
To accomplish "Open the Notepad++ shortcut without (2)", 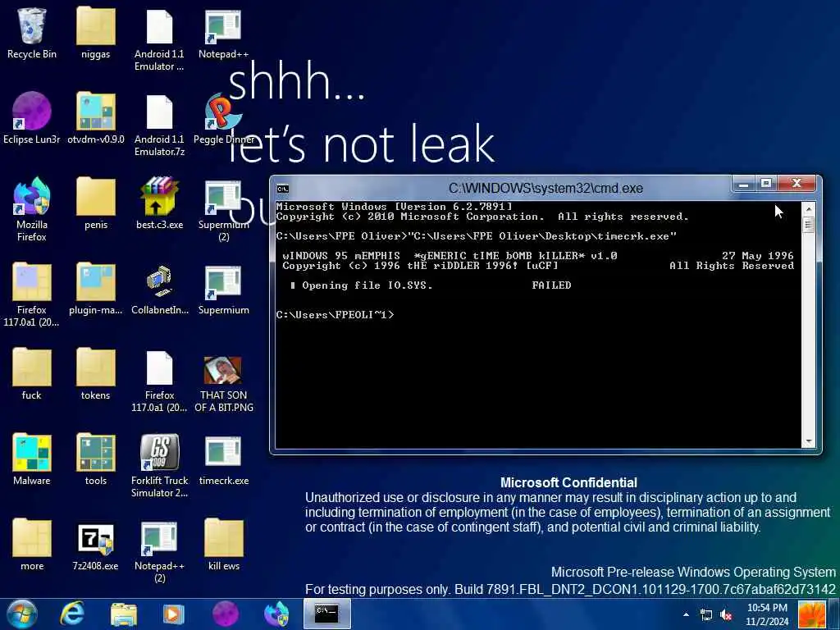I will 223,33.
